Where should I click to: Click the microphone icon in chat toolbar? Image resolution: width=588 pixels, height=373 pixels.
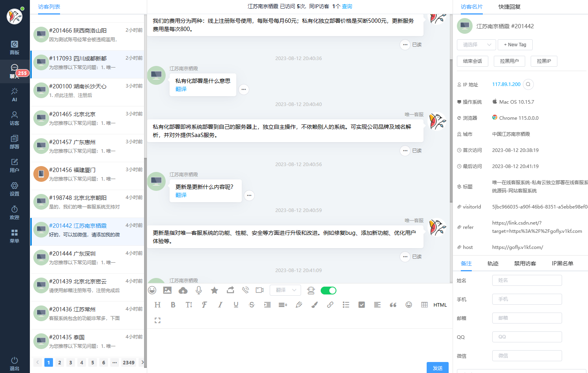point(199,290)
